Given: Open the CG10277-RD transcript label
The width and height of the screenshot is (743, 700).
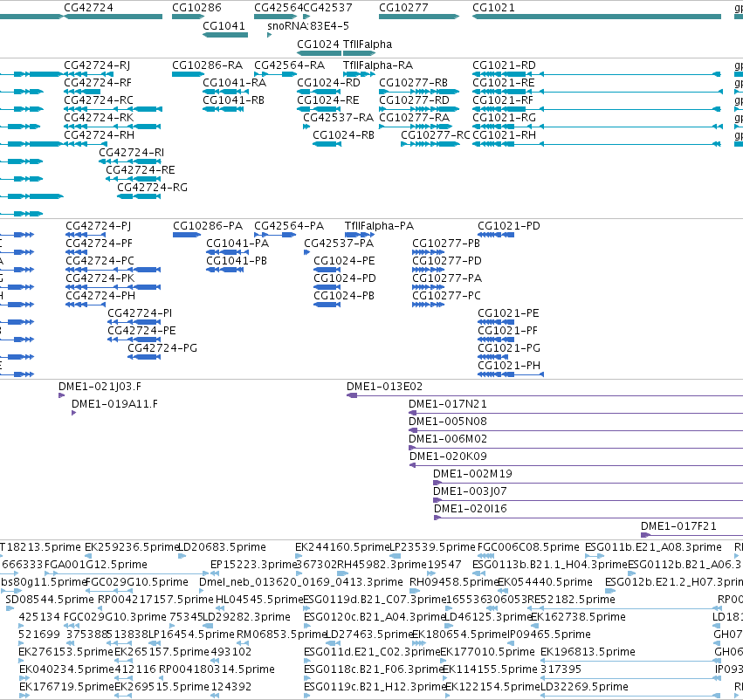Looking at the screenshot, I should [x=414, y=100].
